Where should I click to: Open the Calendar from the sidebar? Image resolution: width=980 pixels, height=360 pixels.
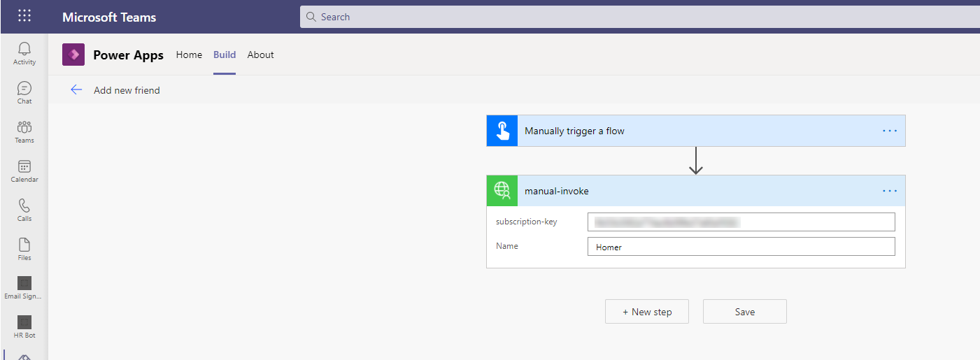(x=24, y=171)
